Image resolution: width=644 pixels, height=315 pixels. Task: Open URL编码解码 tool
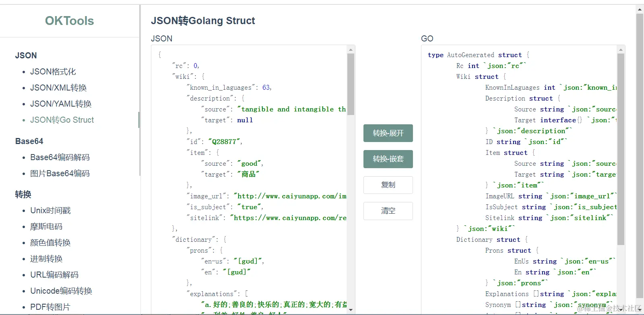(x=54, y=275)
